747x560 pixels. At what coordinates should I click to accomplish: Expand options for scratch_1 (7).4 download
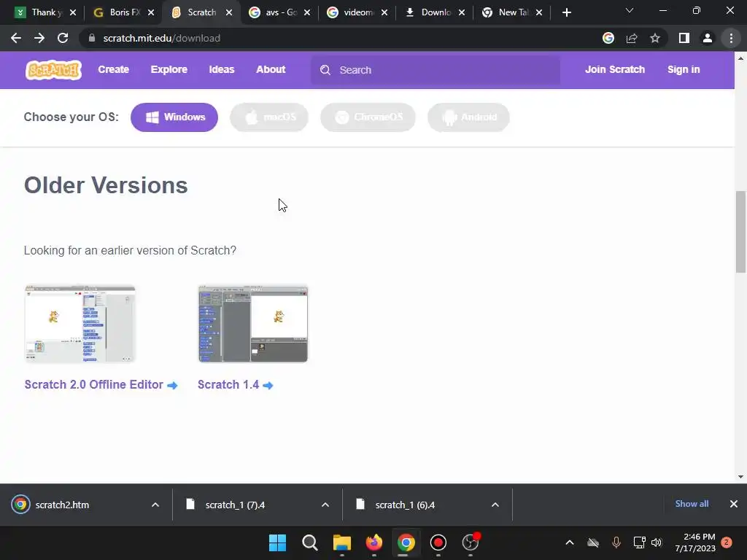(x=325, y=505)
